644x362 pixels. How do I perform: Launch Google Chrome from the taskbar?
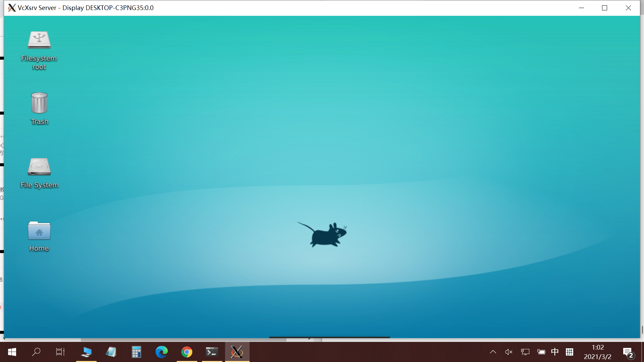pos(186,352)
